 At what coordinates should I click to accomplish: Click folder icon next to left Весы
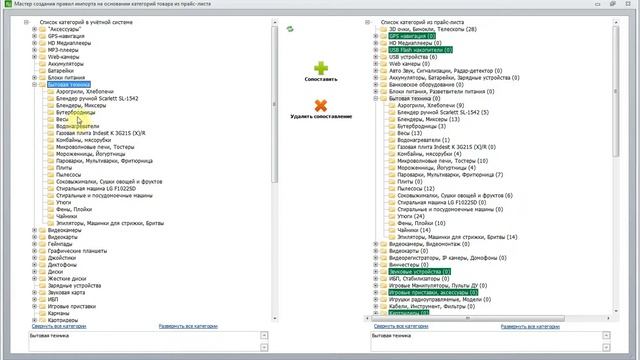coord(51,119)
